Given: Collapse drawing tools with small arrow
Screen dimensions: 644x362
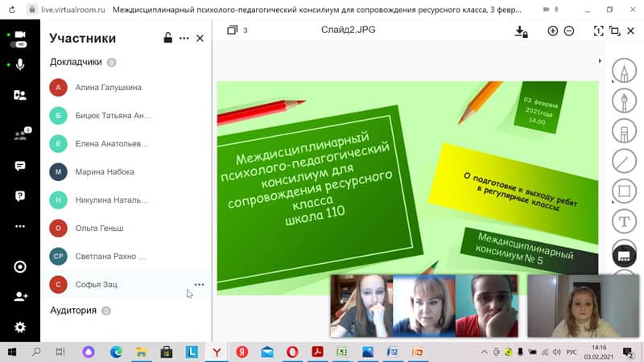Looking at the screenshot, I should 600,61.
